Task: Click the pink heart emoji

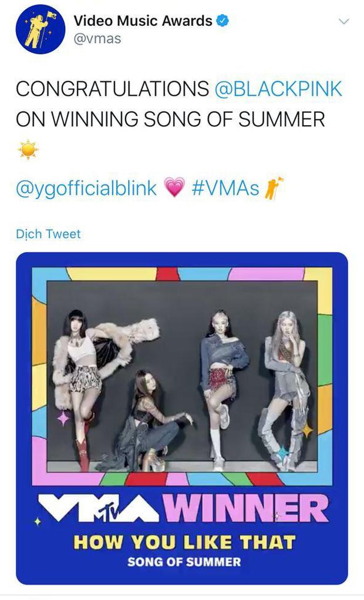Action: (x=174, y=187)
